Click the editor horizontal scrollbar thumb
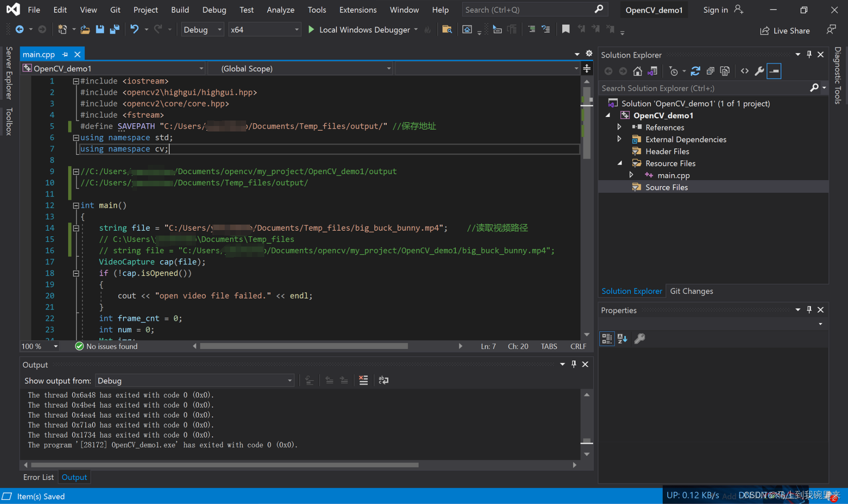 pos(304,346)
